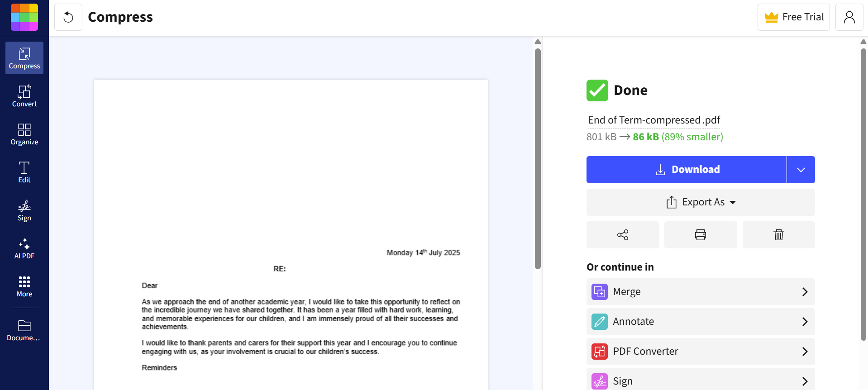Screen dimensions: 868x390
Task: Open the Export As dropdown
Action: [x=701, y=202]
